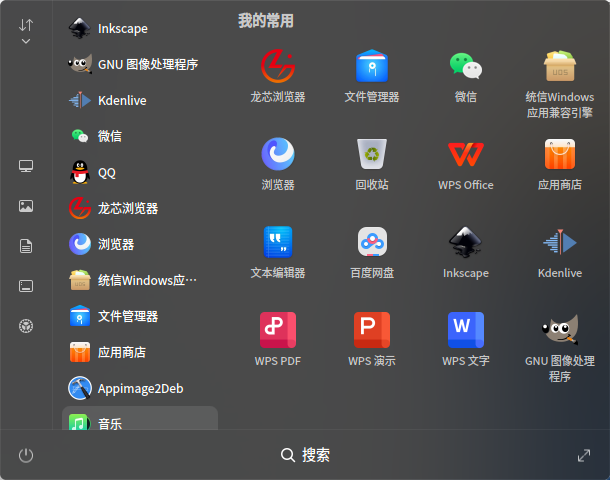This screenshot has width=610, height=480.
Task: Open 龙芯浏览器 in the left list
Action: (x=140, y=208)
